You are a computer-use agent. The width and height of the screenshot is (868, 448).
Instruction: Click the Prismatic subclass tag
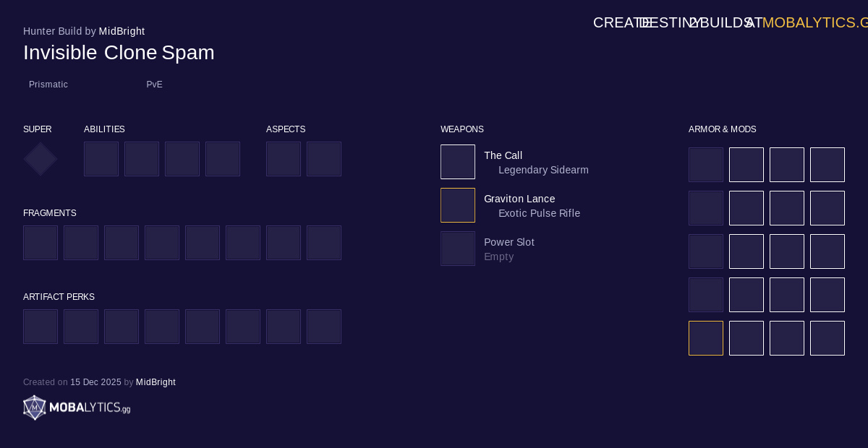[x=48, y=85]
